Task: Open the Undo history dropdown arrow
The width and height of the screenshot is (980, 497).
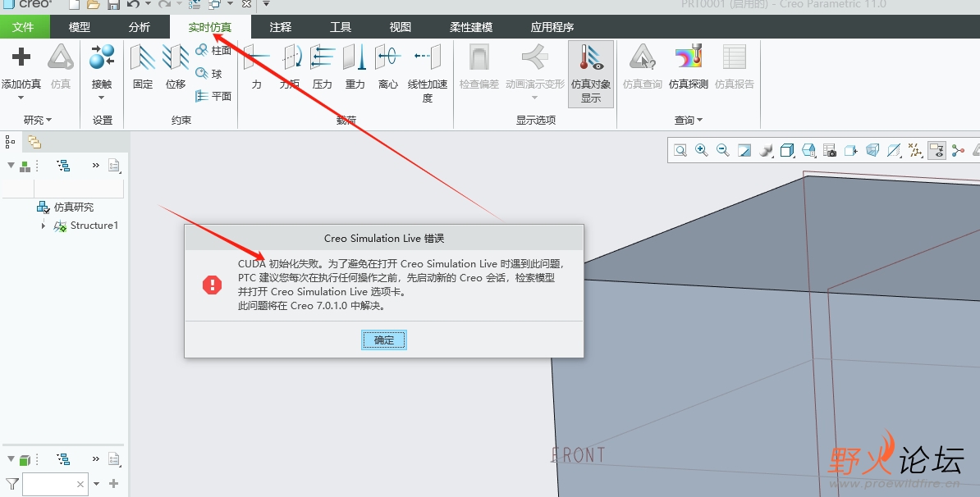Action: (148, 4)
